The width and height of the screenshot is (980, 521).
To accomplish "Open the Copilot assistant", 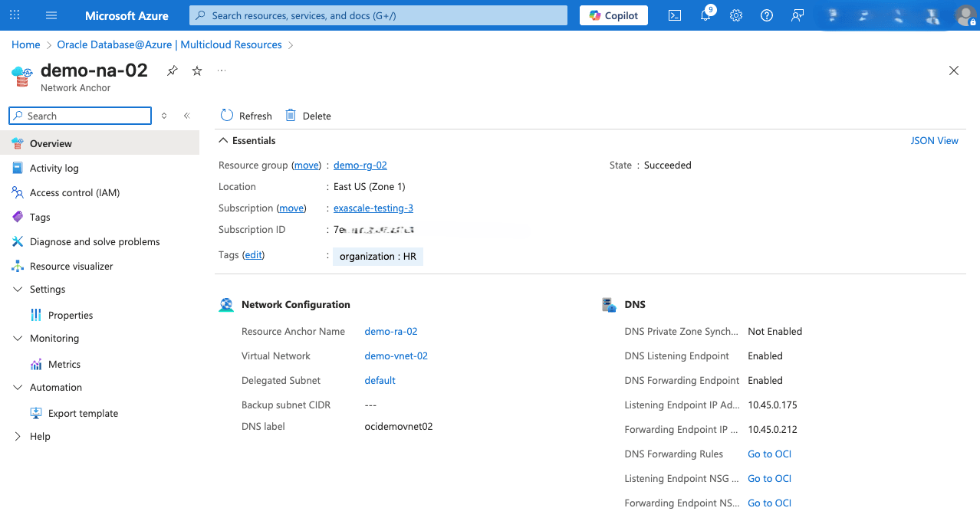I will pyautogui.click(x=613, y=15).
